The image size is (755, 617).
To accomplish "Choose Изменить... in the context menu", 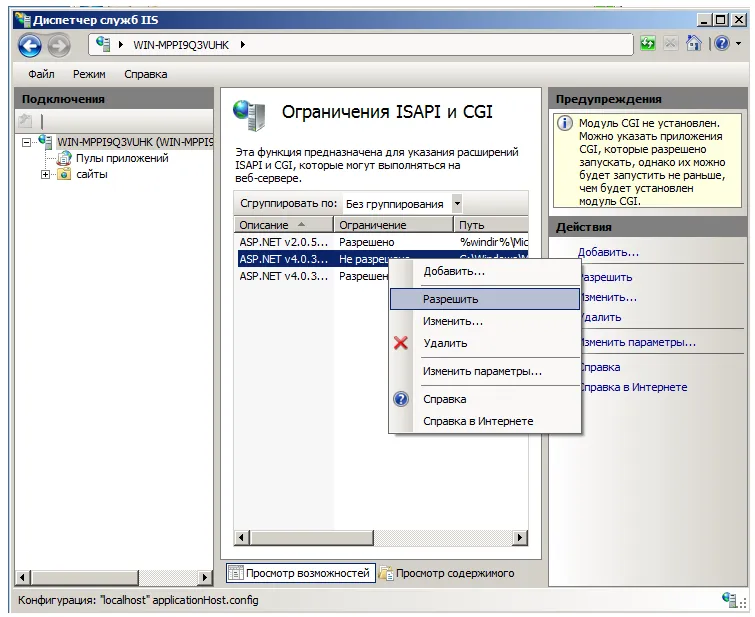I will tap(485, 321).
